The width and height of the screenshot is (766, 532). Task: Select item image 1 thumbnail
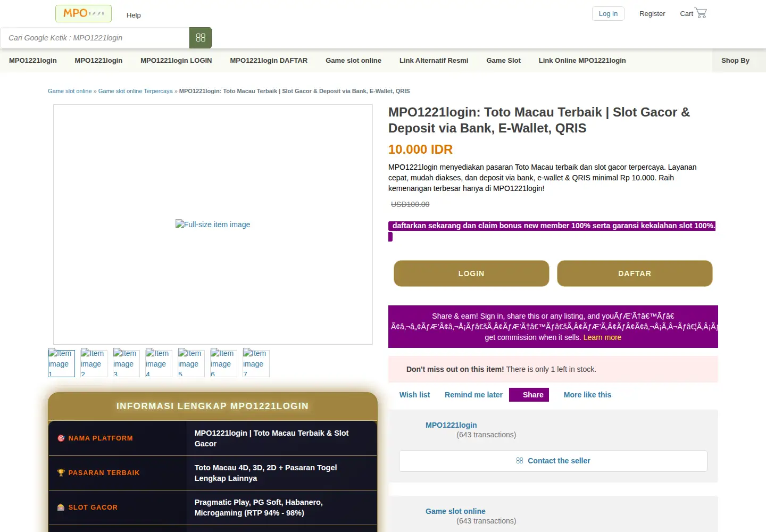pyautogui.click(x=61, y=363)
